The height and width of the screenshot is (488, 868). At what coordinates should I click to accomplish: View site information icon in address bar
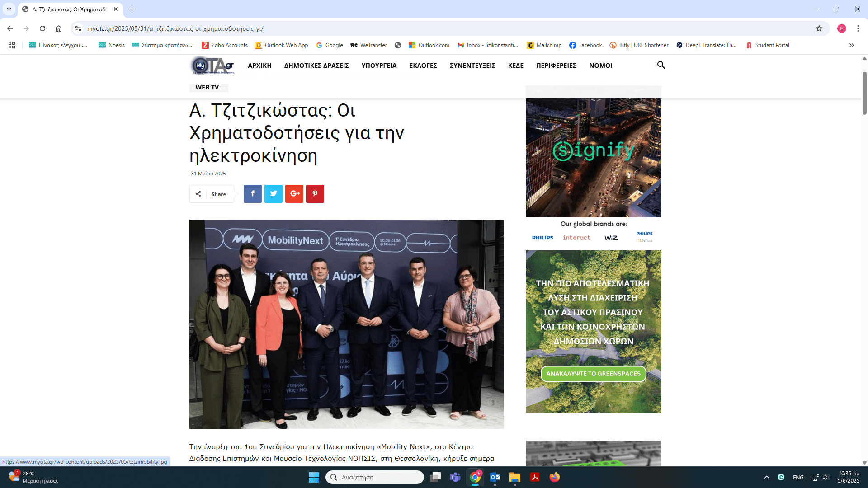pos(78,28)
